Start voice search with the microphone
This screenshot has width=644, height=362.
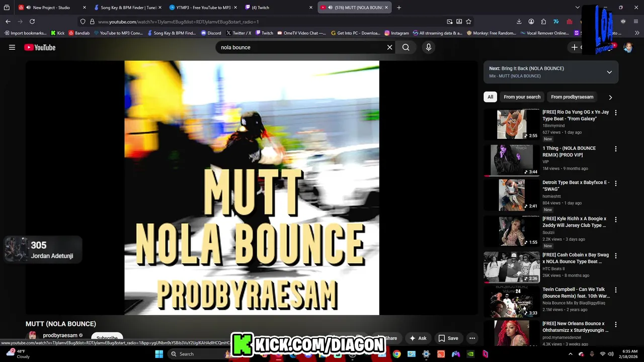coord(429,47)
